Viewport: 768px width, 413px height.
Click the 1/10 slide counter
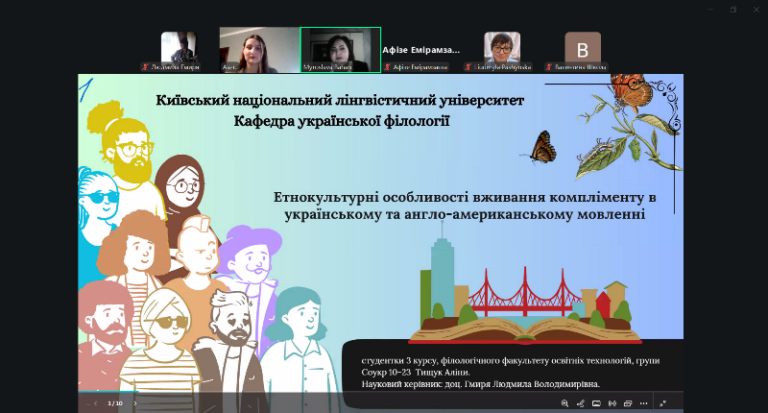point(115,403)
